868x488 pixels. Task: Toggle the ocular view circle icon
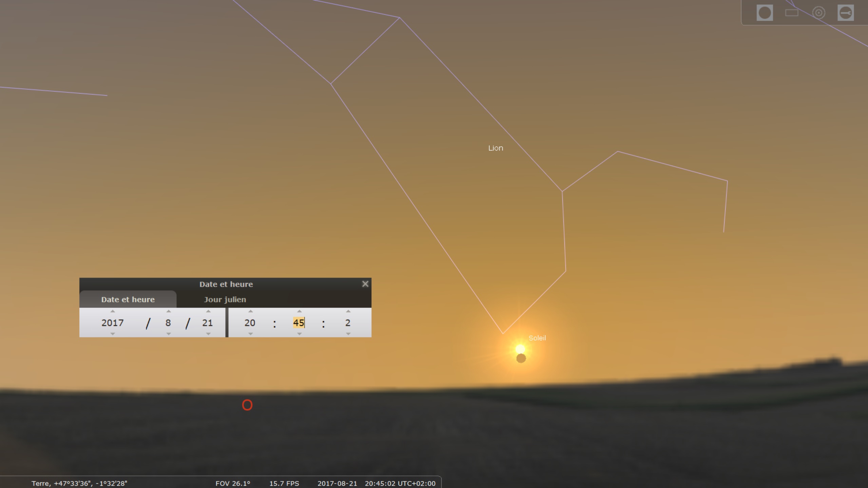click(x=764, y=13)
